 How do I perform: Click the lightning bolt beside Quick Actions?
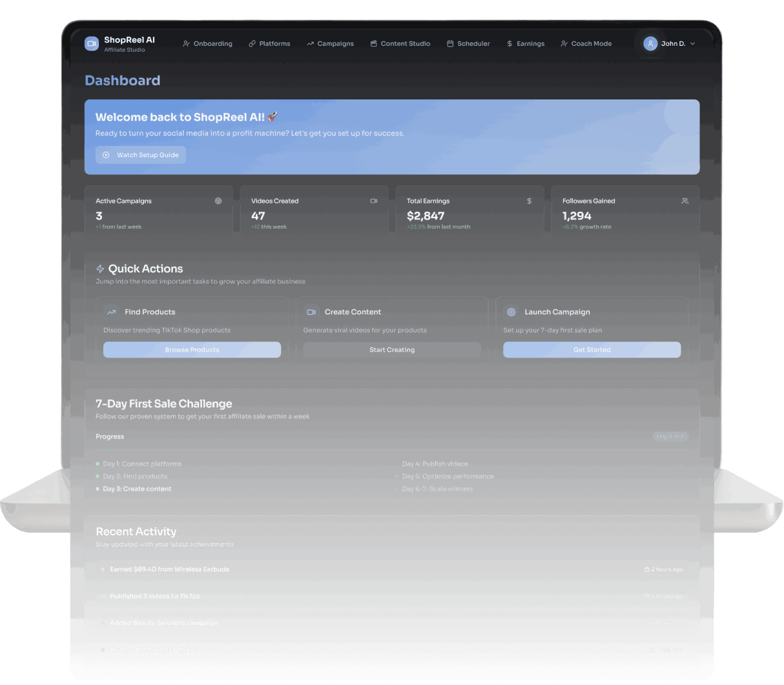tap(100, 268)
